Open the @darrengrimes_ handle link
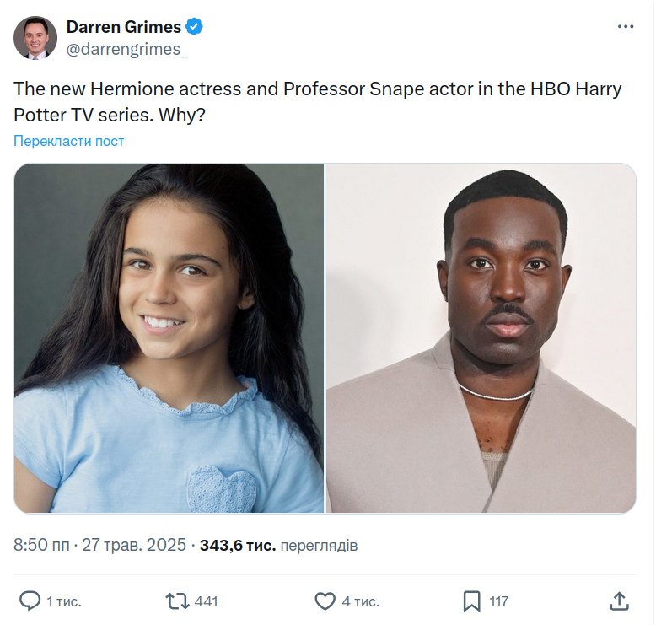Viewport: 672px width, 625px height. coord(126,49)
